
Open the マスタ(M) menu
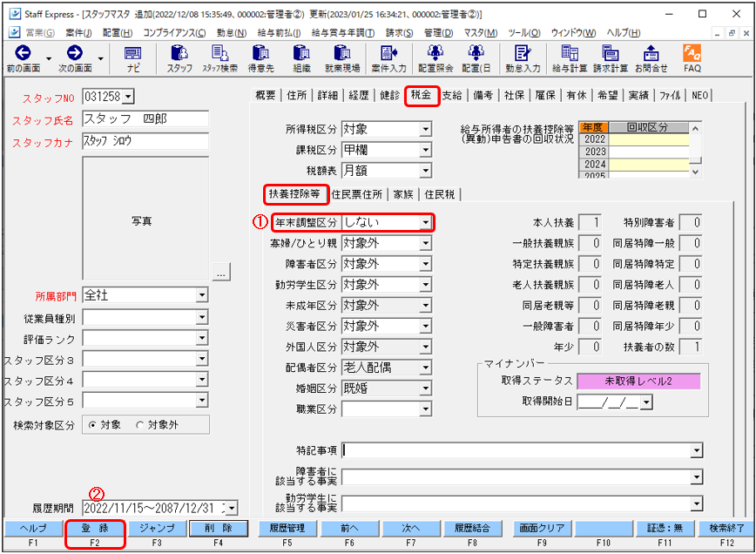[x=481, y=33]
